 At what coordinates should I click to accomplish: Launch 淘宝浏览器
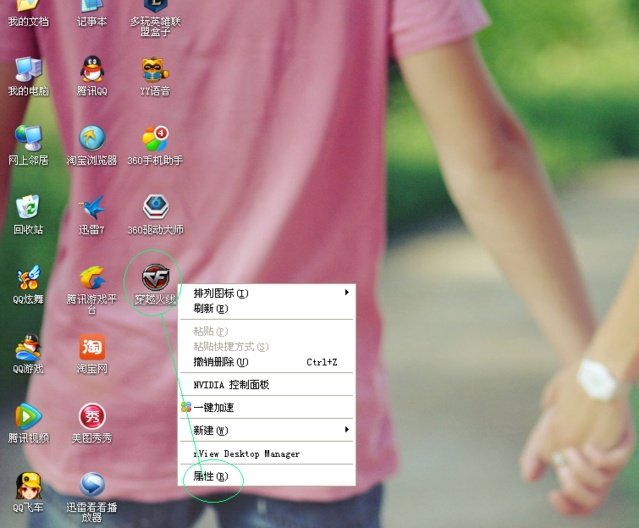(x=92, y=145)
